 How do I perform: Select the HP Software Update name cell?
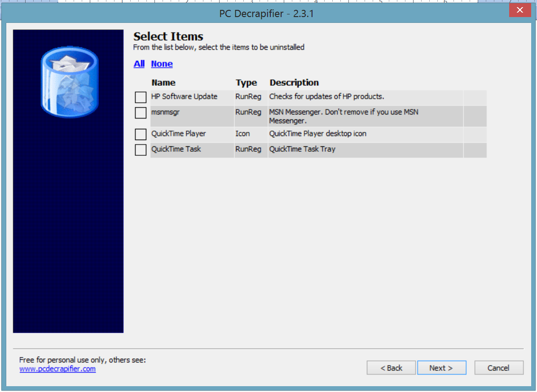[x=192, y=97]
